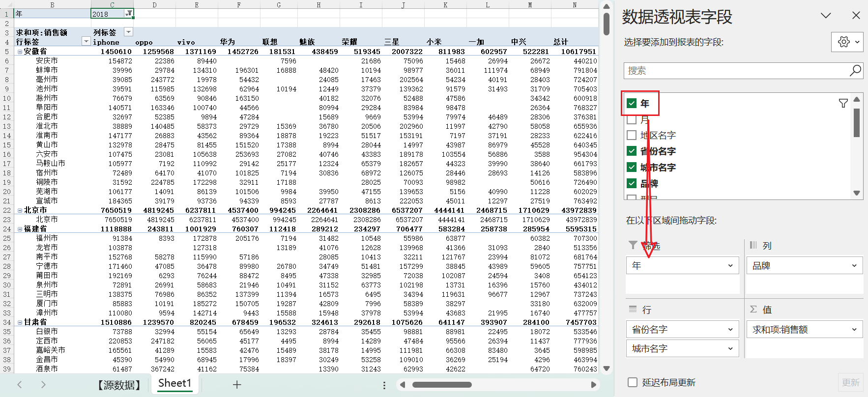Check the 地区名字 field checkbox
Screen dimensions: 868x397
632,135
